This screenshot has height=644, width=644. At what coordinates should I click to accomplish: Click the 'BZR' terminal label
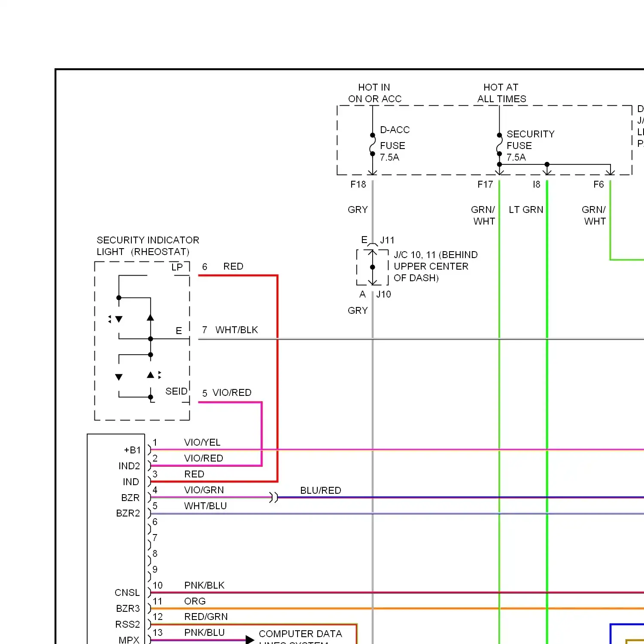(x=131, y=498)
